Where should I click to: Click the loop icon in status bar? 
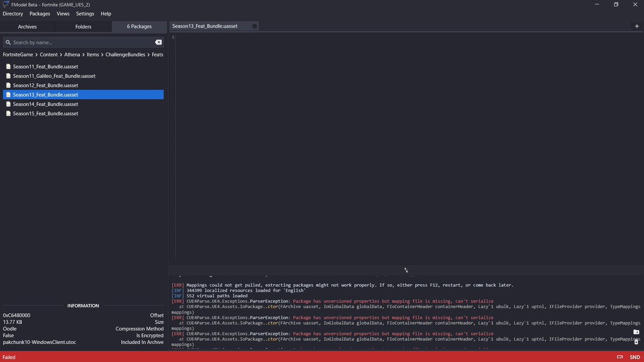coord(620,357)
